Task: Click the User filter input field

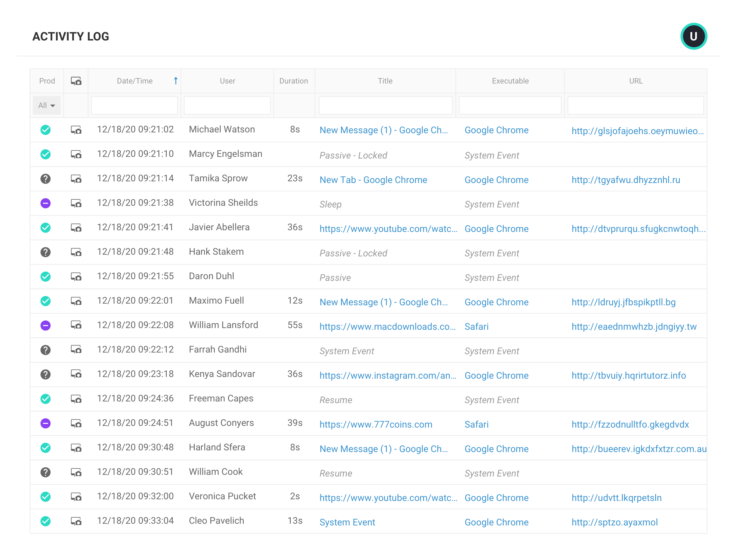Action: click(227, 105)
